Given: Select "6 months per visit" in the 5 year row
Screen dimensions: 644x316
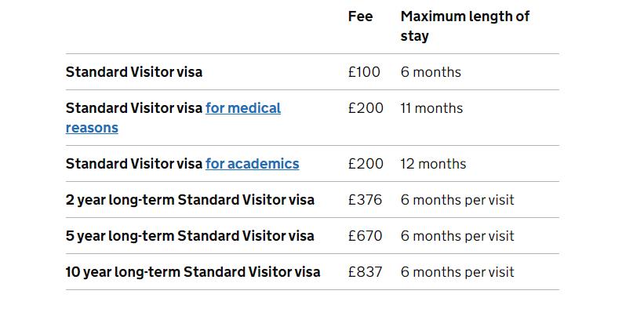Looking at the screenshot, I should [457, 236].
